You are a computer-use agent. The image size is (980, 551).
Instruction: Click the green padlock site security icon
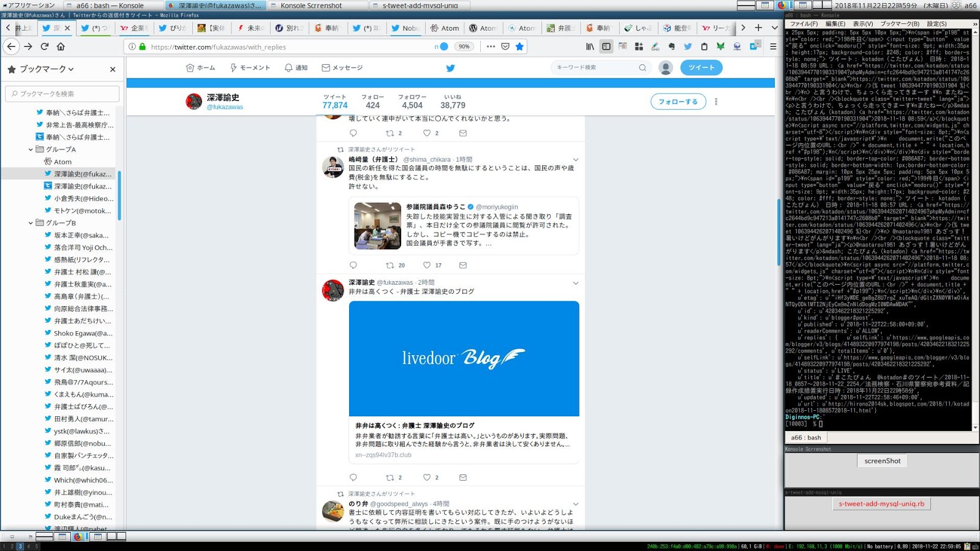[143, 47]
